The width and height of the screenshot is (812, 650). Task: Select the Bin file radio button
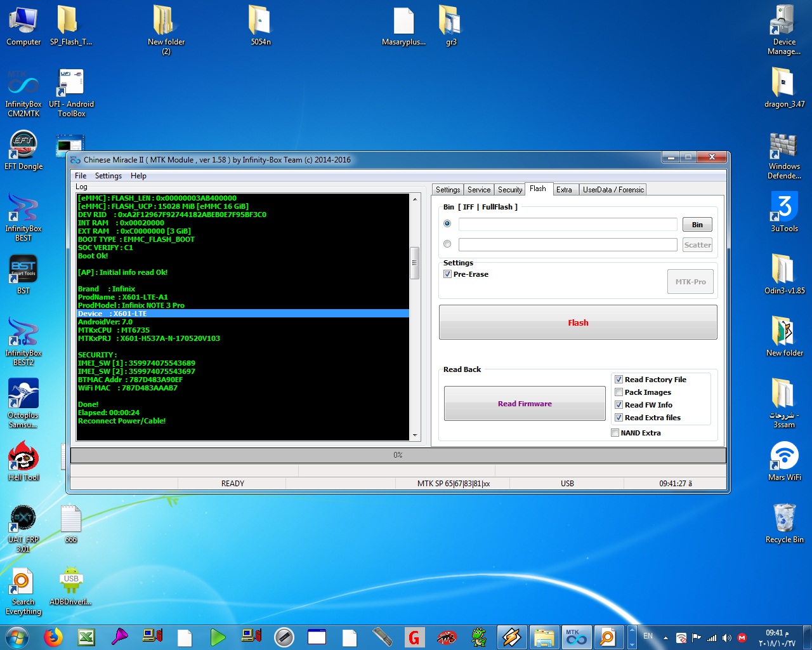pos(447,223)
